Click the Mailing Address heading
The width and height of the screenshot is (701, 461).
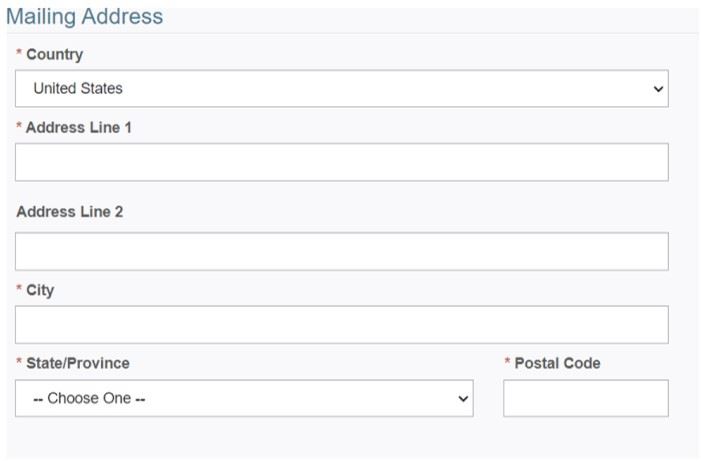pos(84,17)
